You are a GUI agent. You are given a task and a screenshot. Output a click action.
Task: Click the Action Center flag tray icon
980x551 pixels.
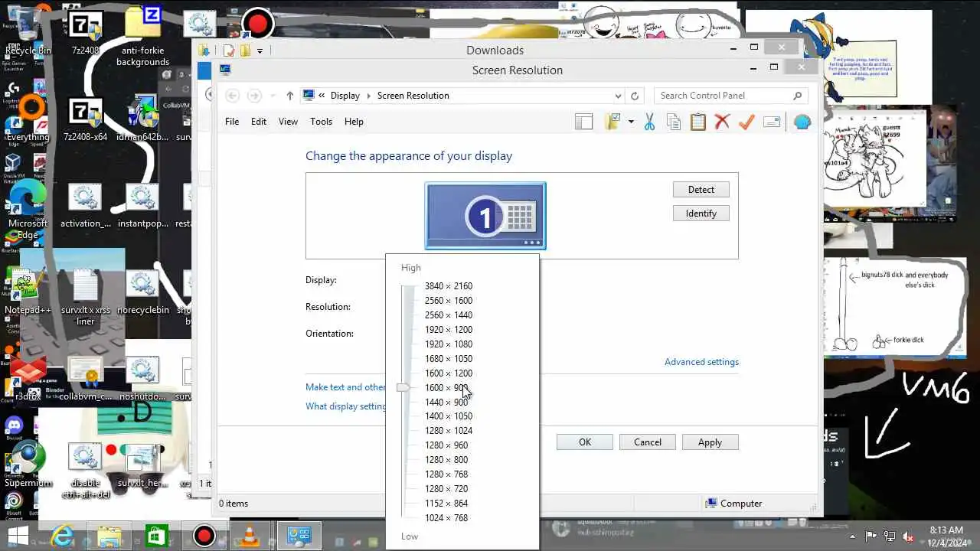point(871,536)
